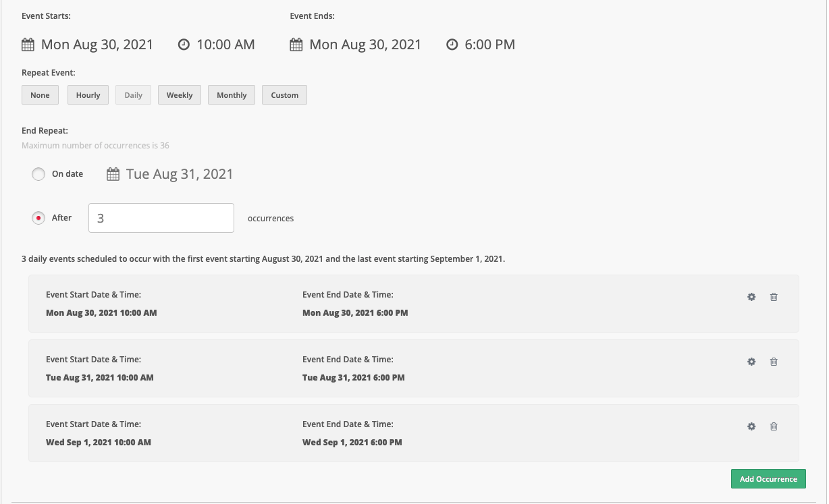
Task: Choose Custom repeat option
Action: (284, 95)
